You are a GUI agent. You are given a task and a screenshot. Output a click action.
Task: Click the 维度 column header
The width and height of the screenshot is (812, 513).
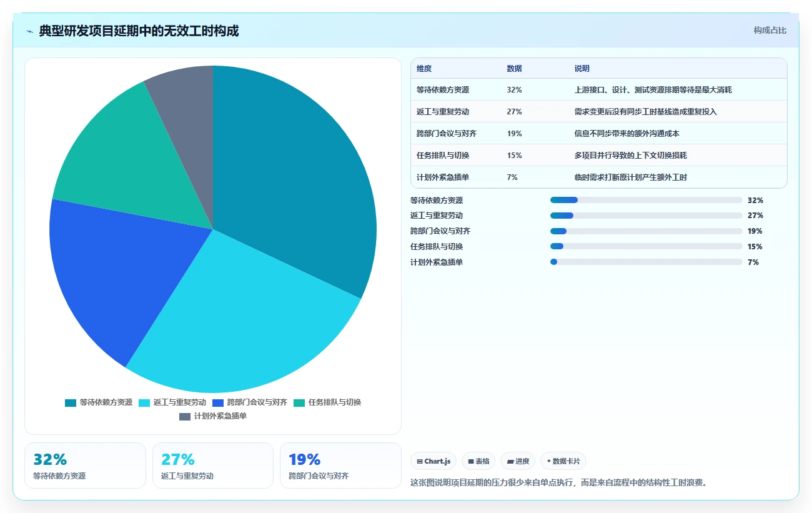[424, 69]
